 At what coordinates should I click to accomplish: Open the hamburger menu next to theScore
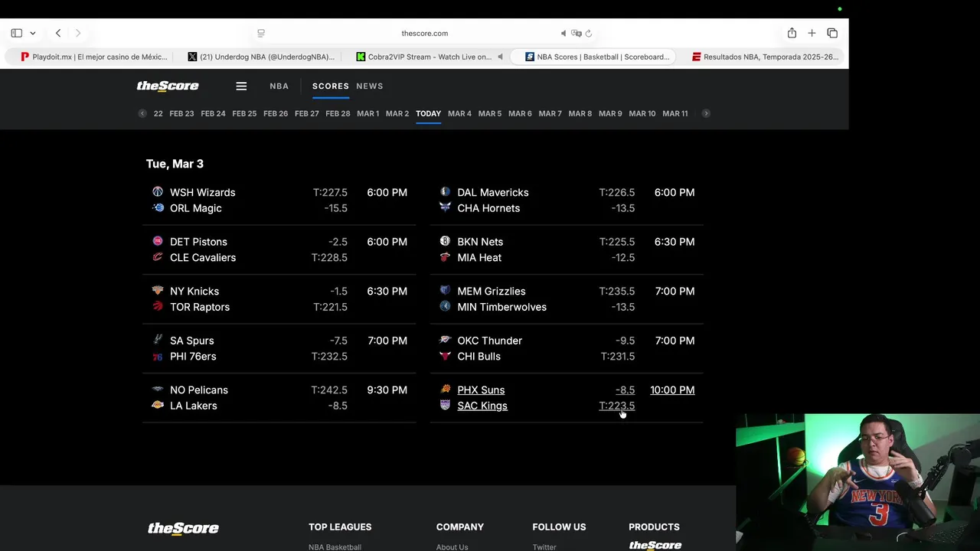tap(241, 86)
